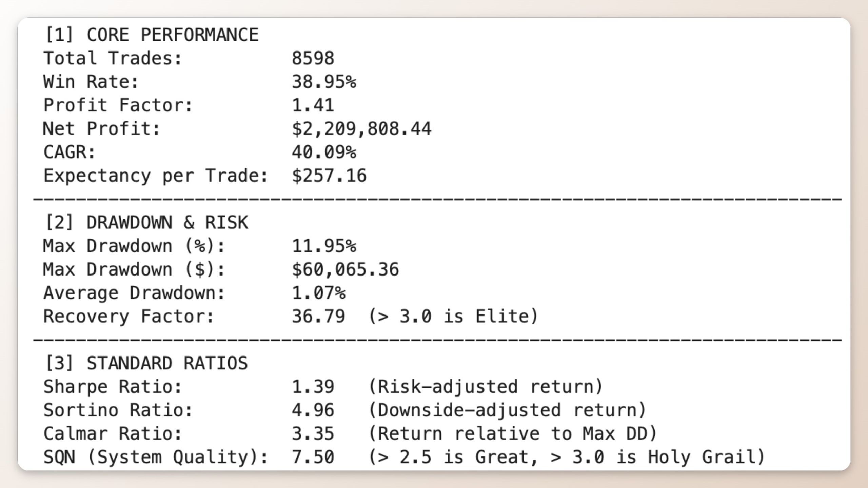Click the SQN value 7.50
This screenshot has height=488, width=868.
(313, 457)
